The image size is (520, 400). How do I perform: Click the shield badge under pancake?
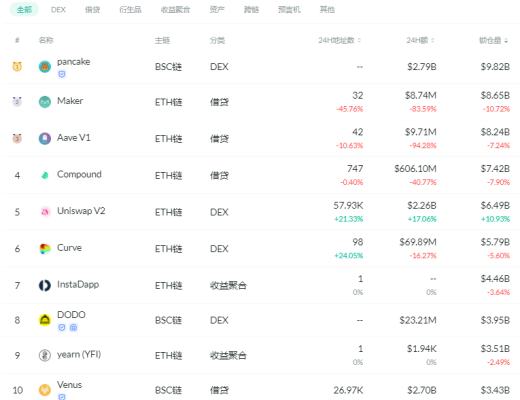(62, 74)
